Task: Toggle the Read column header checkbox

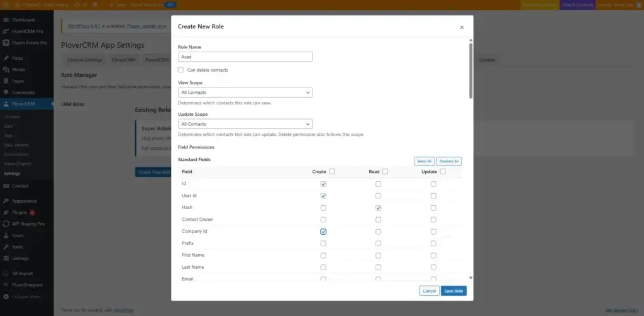Action: point(386,171)
